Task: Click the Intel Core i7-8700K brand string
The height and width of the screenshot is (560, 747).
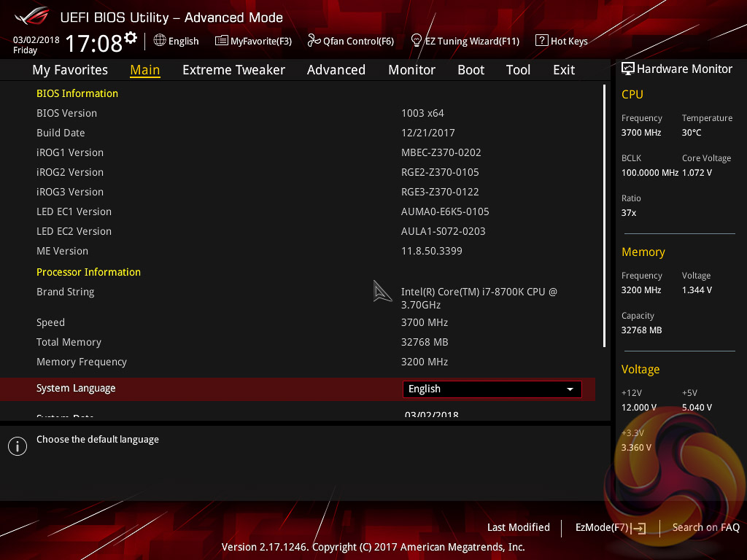Action: pyautogui.click(x=479, y=298)
